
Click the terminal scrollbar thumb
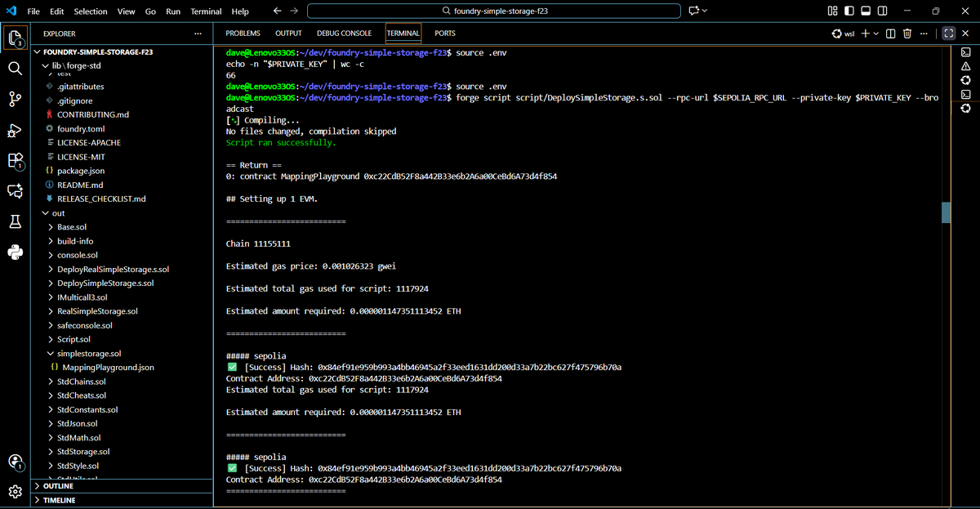click(946, 212)
